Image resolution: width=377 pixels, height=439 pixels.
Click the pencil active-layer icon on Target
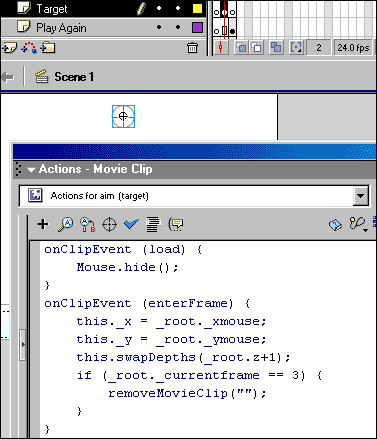click(x=141, y=9)
